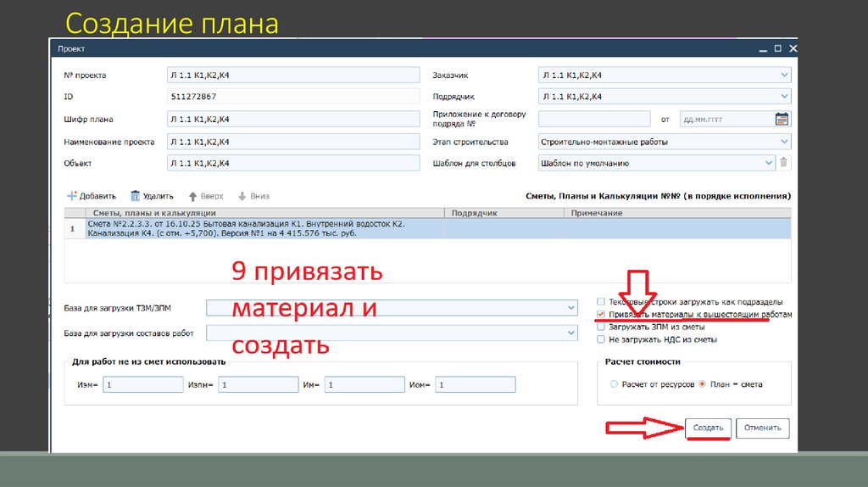
Task: Close the Проект dialog window
Action: point(793,48)
